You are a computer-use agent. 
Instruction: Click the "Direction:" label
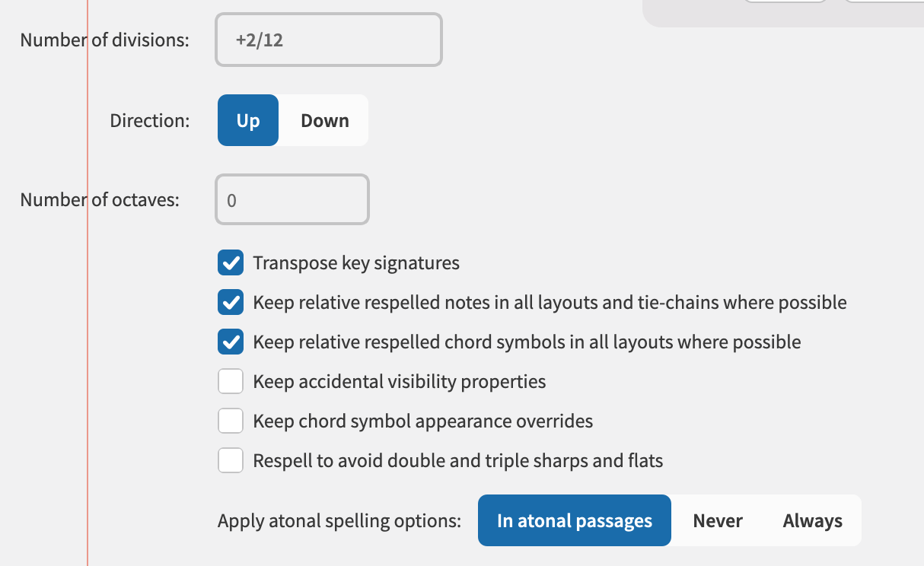point(149,120)
